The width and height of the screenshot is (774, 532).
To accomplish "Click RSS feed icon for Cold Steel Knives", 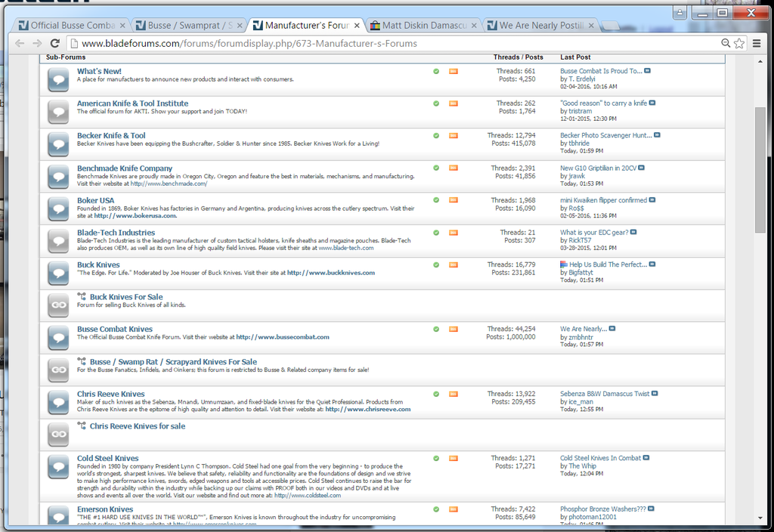I will pos(454,459).
